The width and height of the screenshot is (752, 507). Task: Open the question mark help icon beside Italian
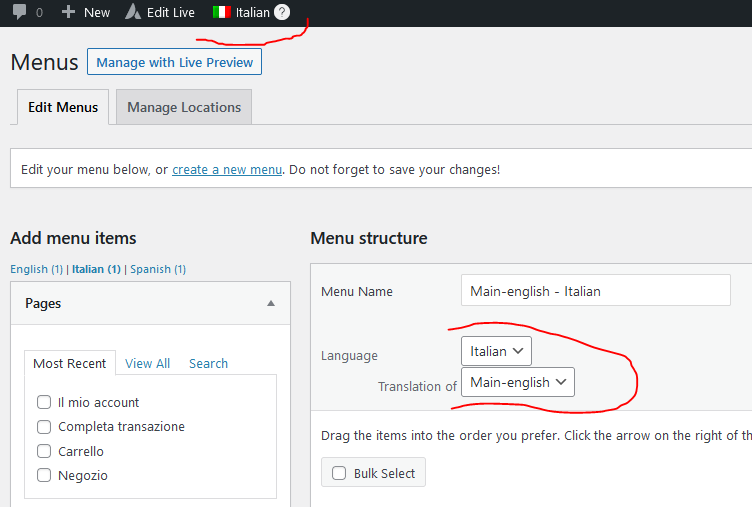coord(282,12)
